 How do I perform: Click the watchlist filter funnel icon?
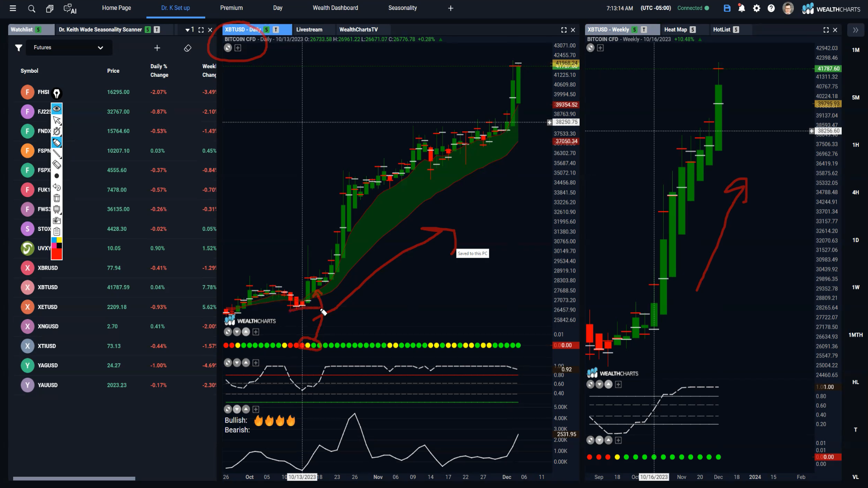tap(19, 47)
